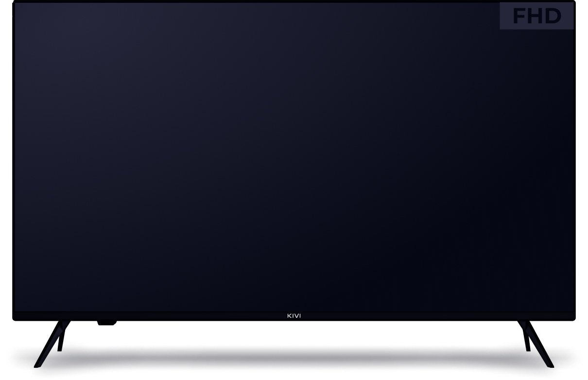Click the FHD badge on the TV

click(536, 16)
